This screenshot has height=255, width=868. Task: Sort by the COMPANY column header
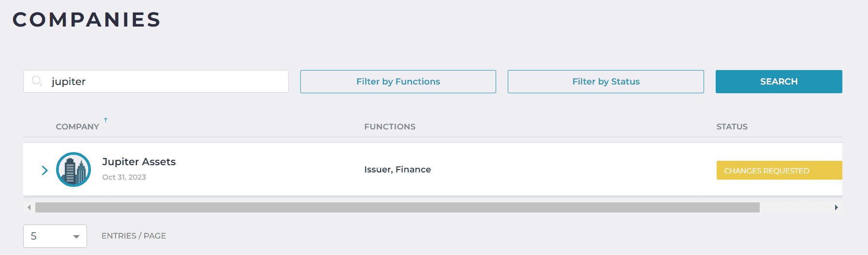(x=77, y=127)
